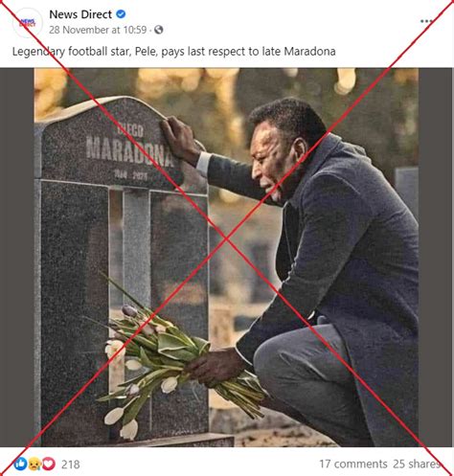This screenshot has height=476, width=454.
Task: Open the News Direct profile avatar
Action: 28,23
